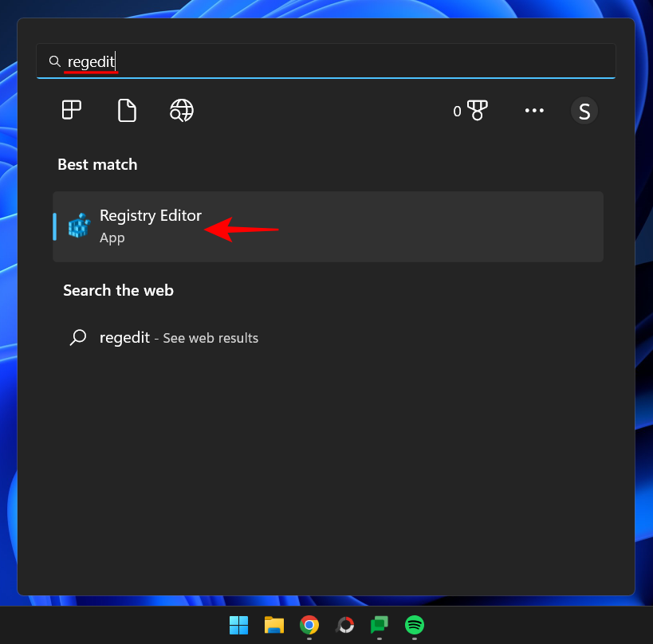Viewport: 653px width, 644px height.
Task: Click the Best match result panel
Action: point(327,226)
